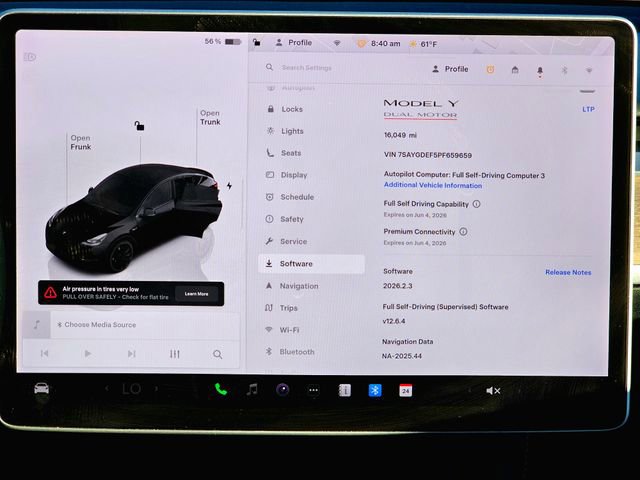
Task: Tap the orange alarm clock icon in settings header
Action: pos(490,70)
